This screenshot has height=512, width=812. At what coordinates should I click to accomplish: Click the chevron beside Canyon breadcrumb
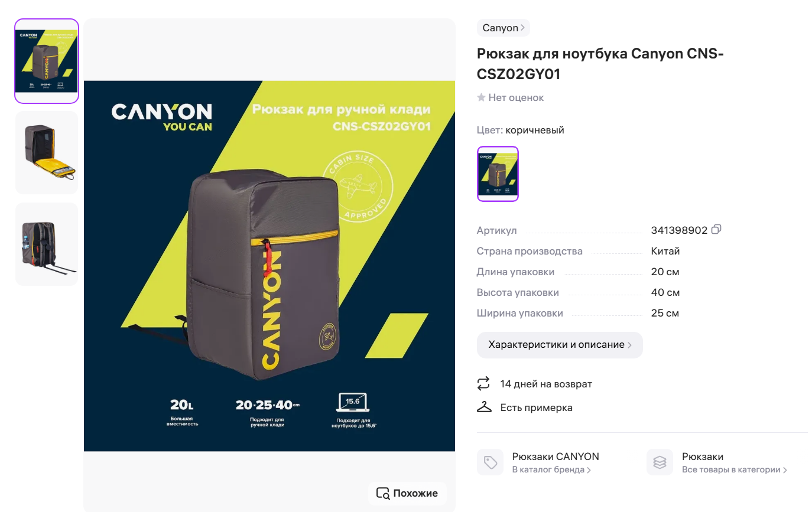click(x=523, y=28)
